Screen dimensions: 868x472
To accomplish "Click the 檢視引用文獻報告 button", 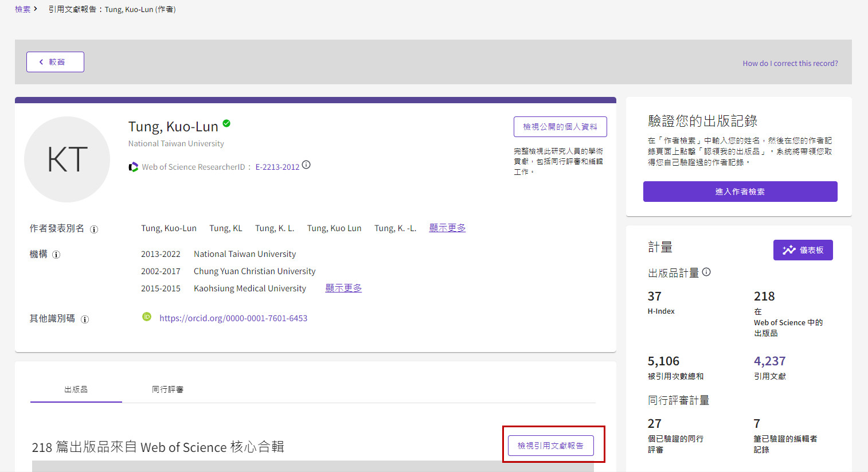I will point(550,446).
